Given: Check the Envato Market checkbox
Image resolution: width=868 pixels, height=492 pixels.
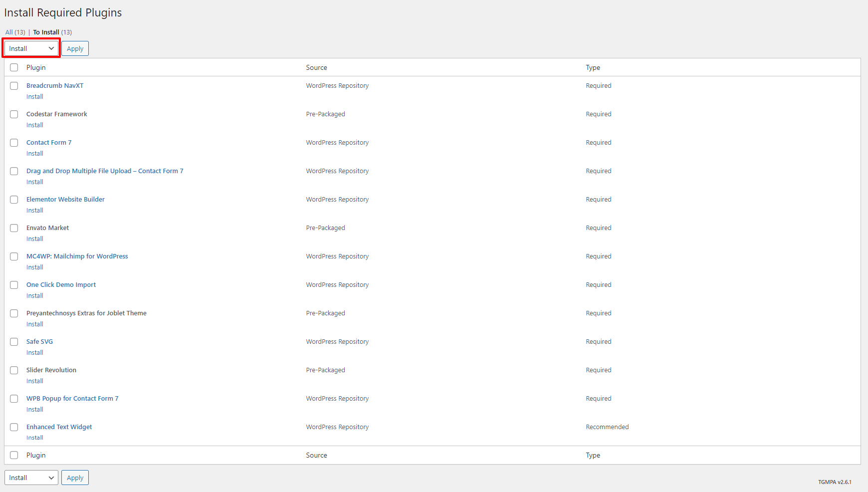Looking at the screenshot, I should click(14, 228).
